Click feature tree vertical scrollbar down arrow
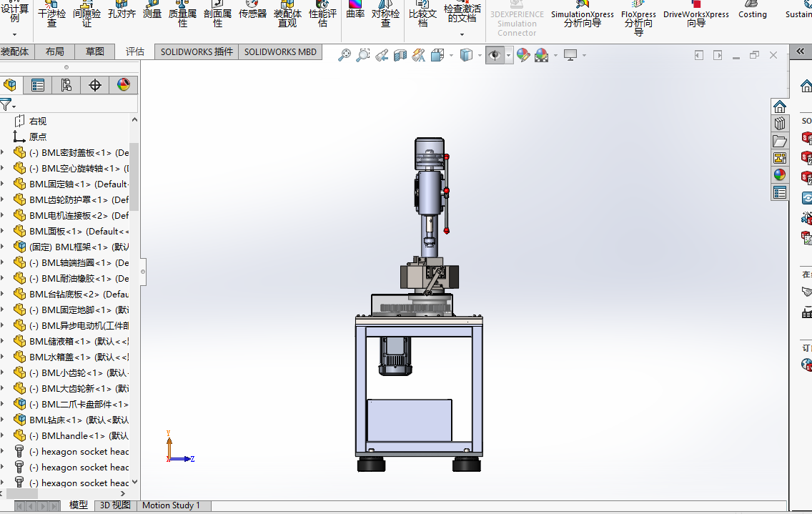The height and width of the screenshot is (514, 812). click(134, 482)
